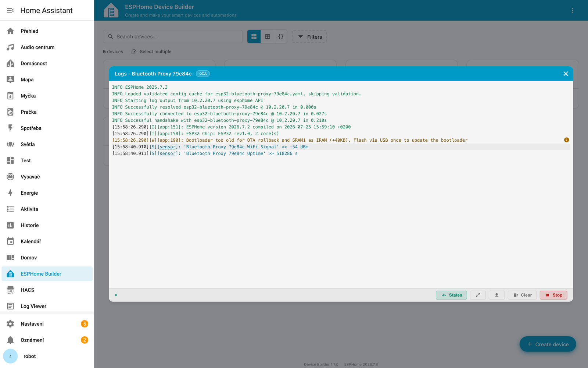The height and width of the screenshot is (368, 588).
Task: Click the 'Successful handshake' log line
Action: (219, 120)
